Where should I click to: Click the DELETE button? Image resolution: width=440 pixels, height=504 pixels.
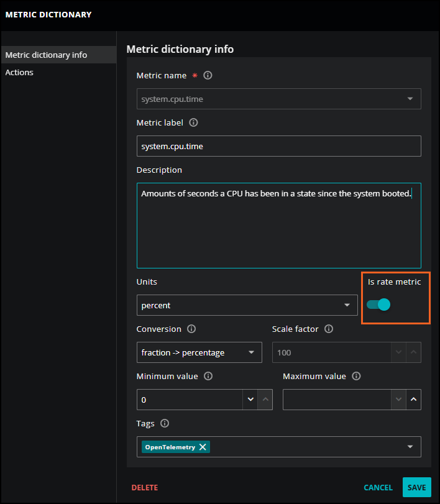tap(145, 488)
